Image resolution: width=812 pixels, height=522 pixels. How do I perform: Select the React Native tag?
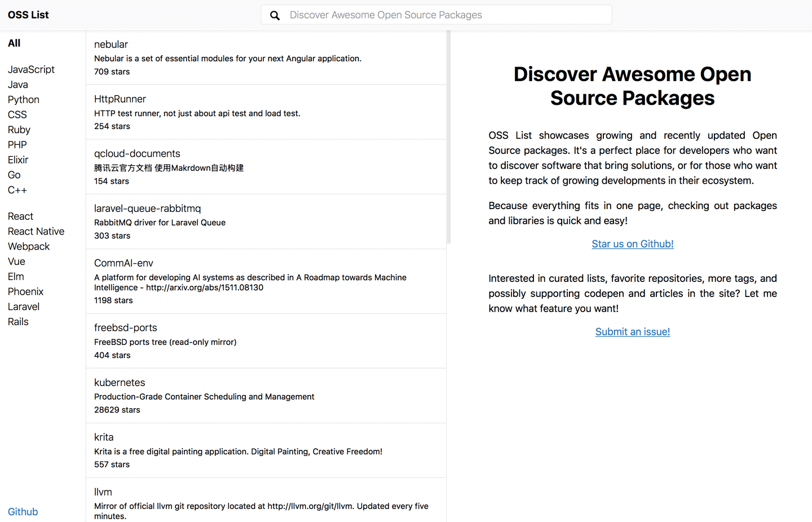(x=36, y=232)
